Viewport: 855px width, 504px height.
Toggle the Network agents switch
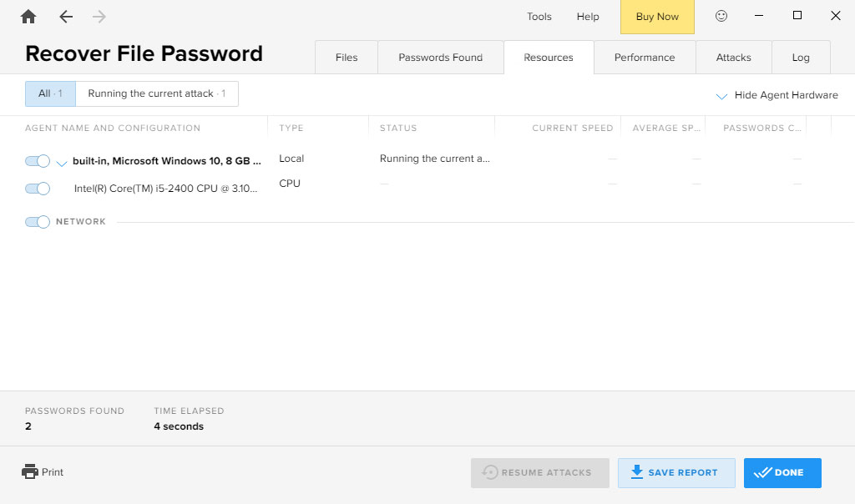pyautogui.click(x=38, y=222)
